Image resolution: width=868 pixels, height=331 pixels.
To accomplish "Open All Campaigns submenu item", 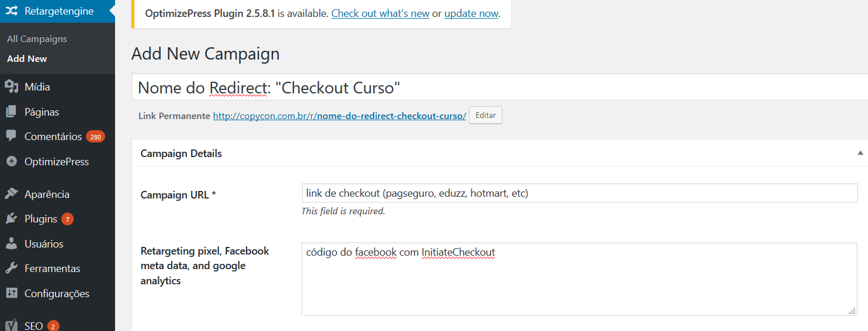I will coord(37,39).
